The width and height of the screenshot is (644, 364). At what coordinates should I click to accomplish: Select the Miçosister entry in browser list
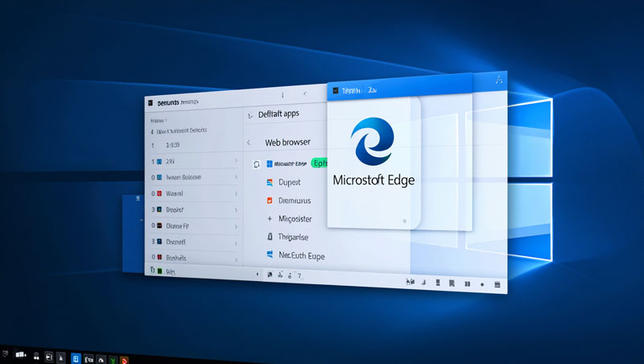click(x=295, y=218)
